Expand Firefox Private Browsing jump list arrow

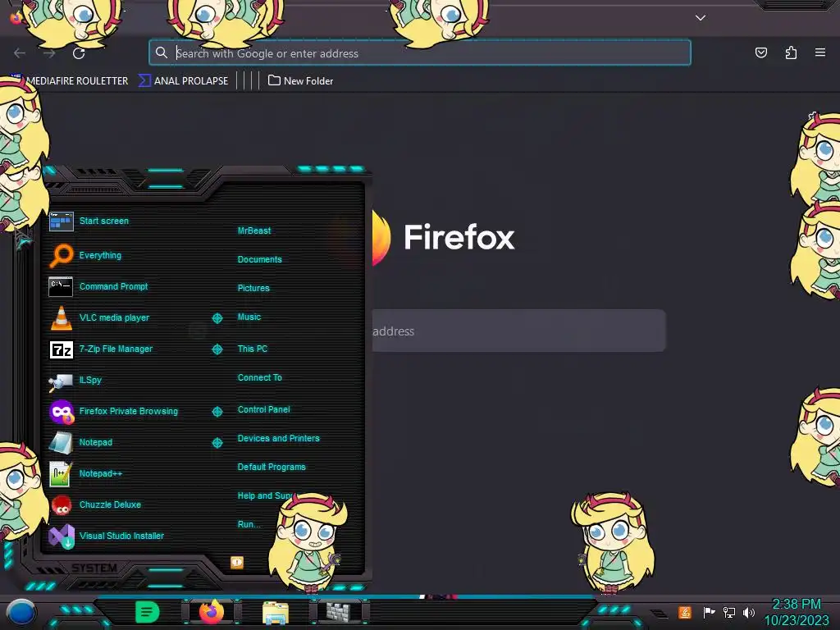[217, 412]
